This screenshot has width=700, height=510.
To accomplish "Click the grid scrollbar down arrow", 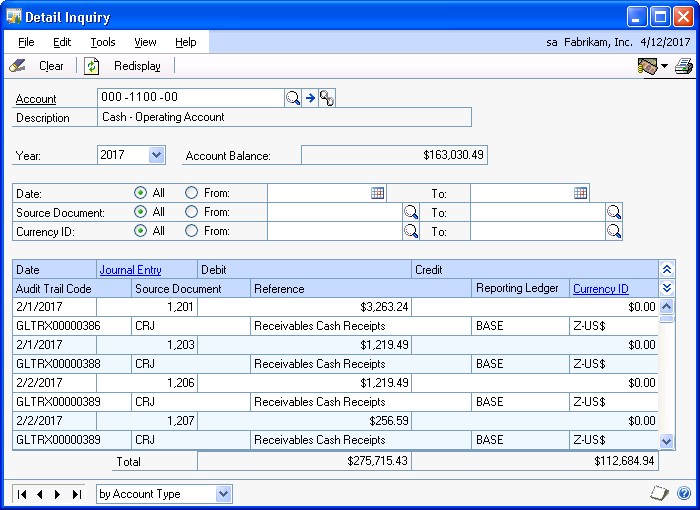I will (x=667, y=441).
